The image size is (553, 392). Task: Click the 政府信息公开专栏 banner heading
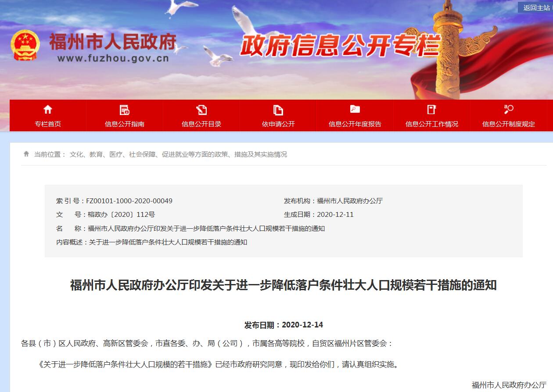(x=339, y=45)
